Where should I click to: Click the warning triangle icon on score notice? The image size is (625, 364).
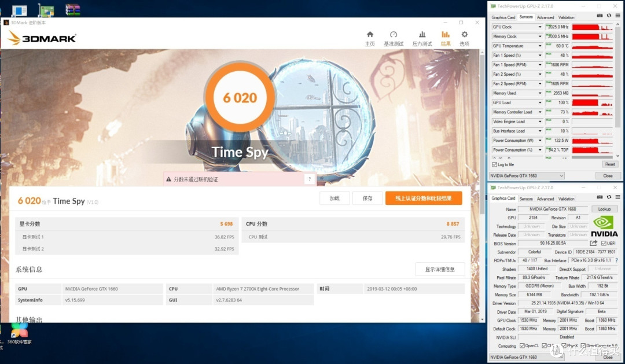(x=168, y=179)
